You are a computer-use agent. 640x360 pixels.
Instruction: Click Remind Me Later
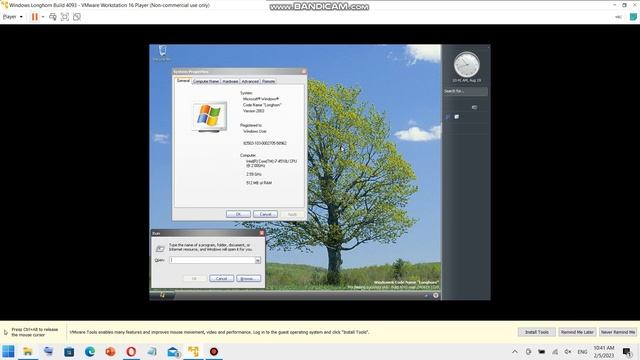coord(577,332)
